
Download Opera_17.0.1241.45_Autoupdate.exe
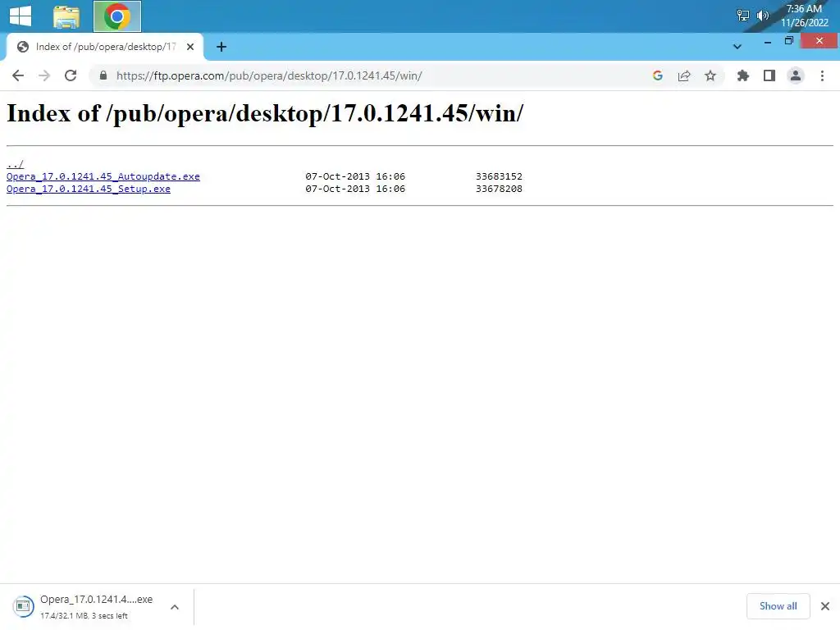(103, 176)
